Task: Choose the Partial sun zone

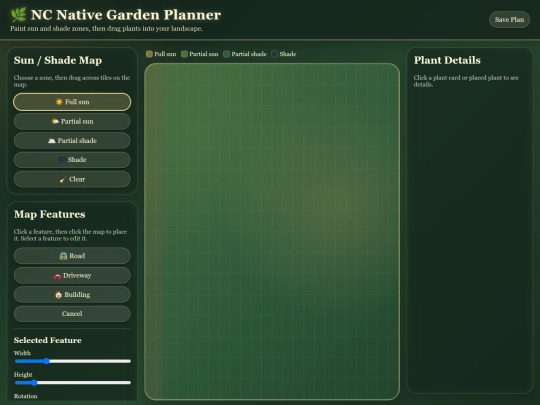Action: coord(72,121)
